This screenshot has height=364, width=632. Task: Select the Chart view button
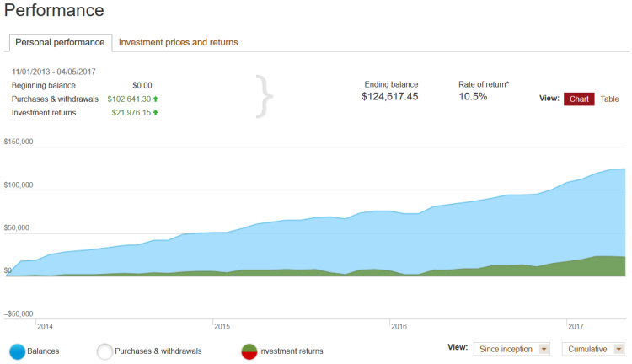coord(579,99)
